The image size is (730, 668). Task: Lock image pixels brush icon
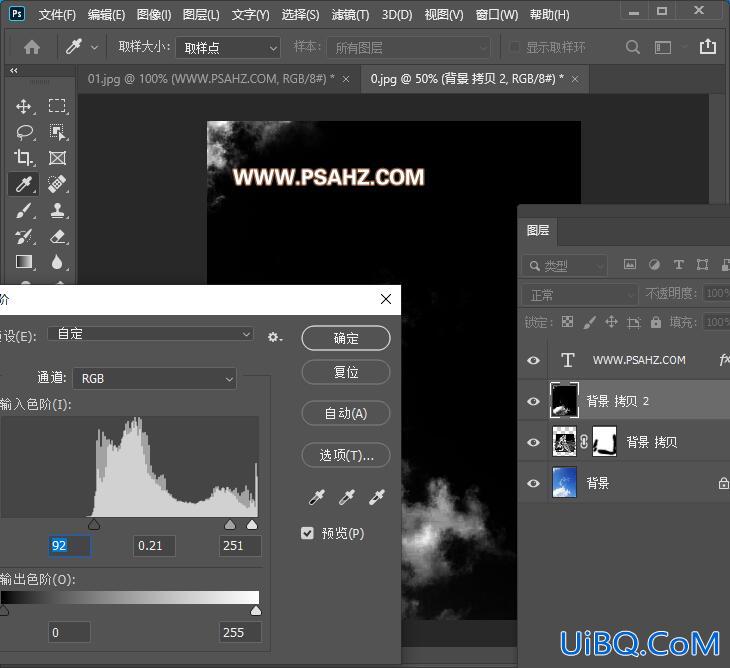coord(589,322)
